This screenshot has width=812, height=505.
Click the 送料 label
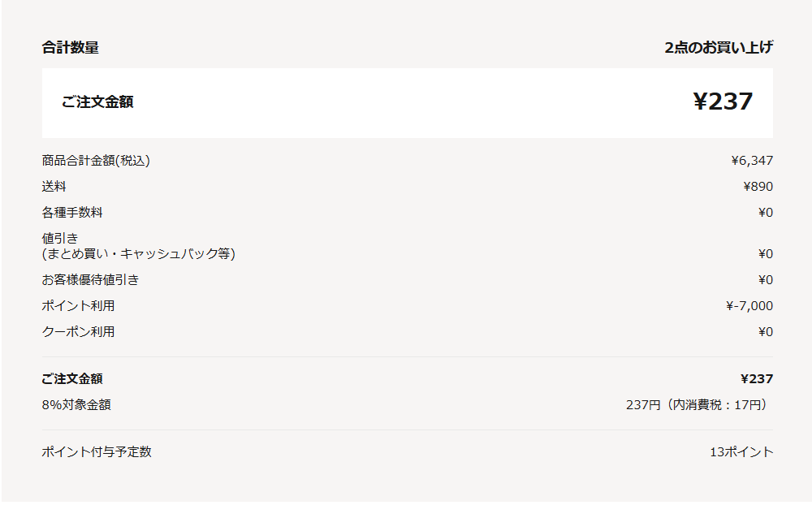coord(54,187)
